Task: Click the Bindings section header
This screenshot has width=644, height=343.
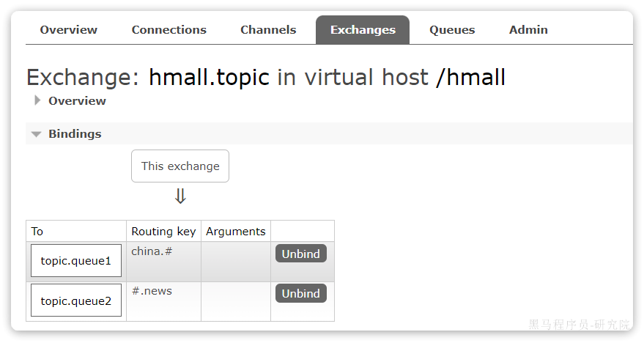Action: [75, 134]
